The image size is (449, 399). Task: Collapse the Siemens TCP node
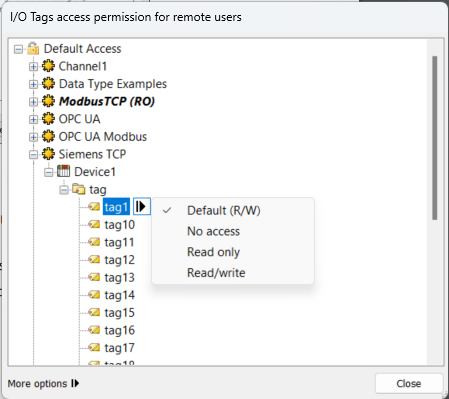[x=33, y=154]
